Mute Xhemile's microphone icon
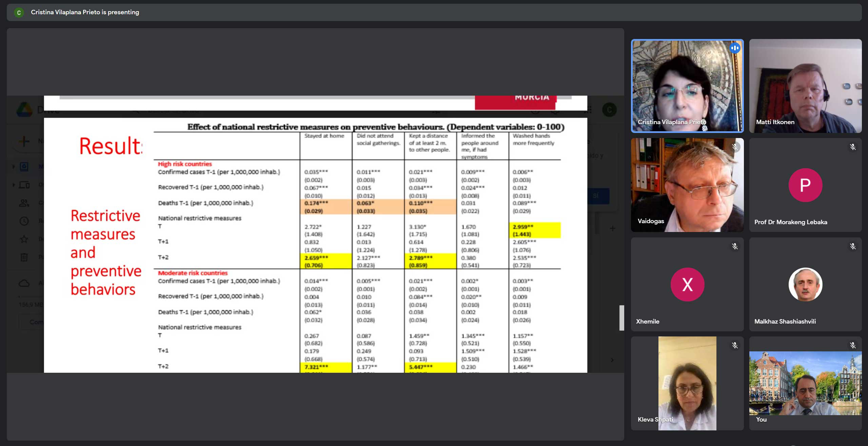The width and height of the screenshot is (868, 446). click(x=734, y=246)
